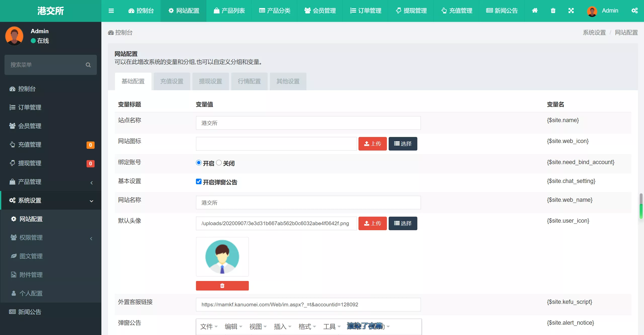Uncheck the 开启弹窗公告 checkbox
This screenshot has height=335, width=644.
click(x=198, y=181)
